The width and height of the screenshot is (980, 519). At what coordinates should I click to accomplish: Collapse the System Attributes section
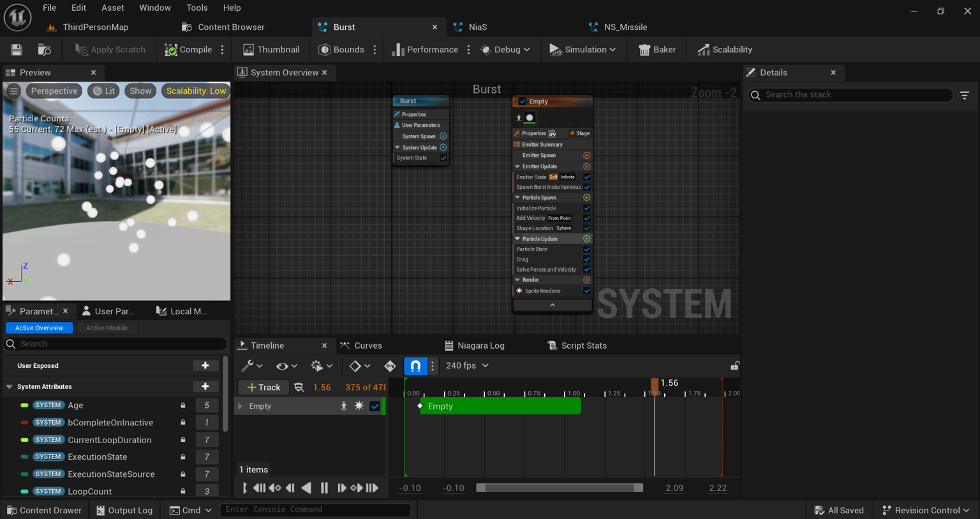coord(10,387)
